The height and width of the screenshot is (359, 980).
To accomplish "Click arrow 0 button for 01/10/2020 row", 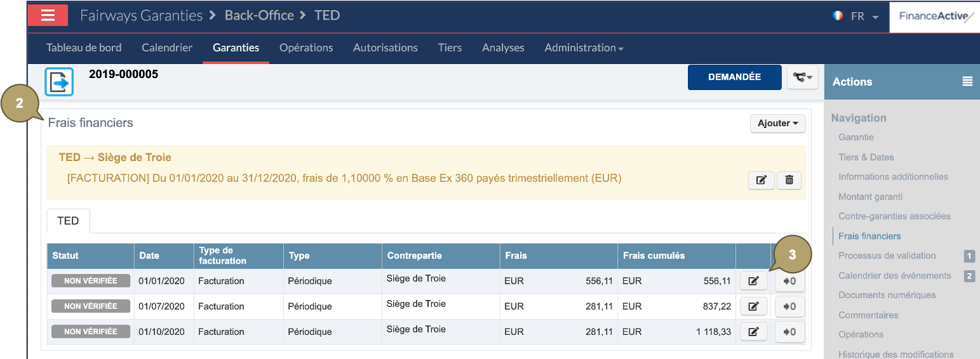I will 789,332.
